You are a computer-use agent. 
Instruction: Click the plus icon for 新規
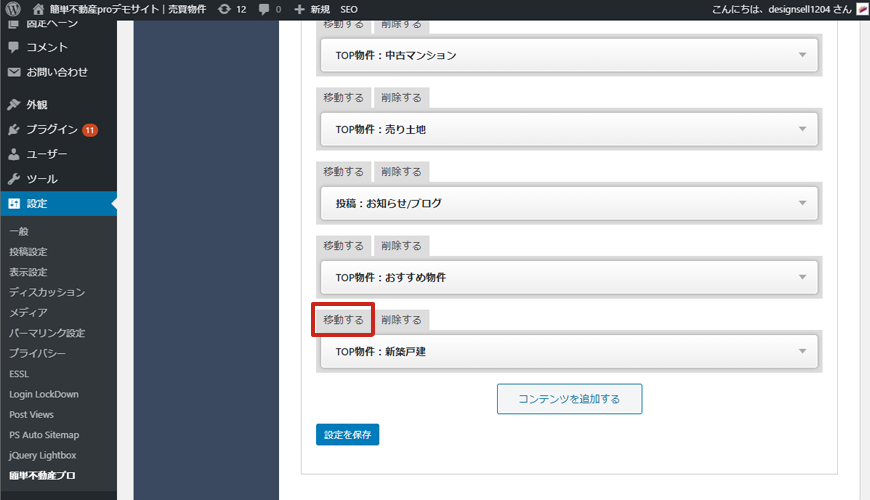pos(300,9)
